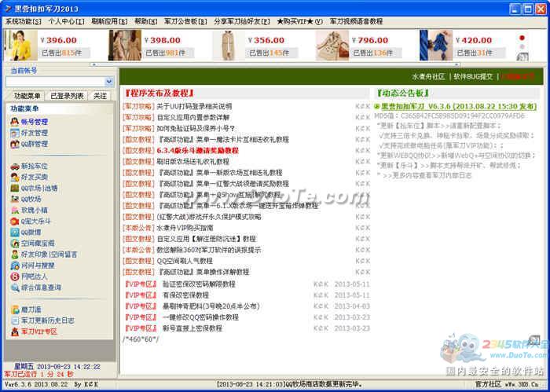This screenshot has height=392, width=550.
Task: Open the QQ农场|池塘 farm icon
Action: click(x=15, y=189)
